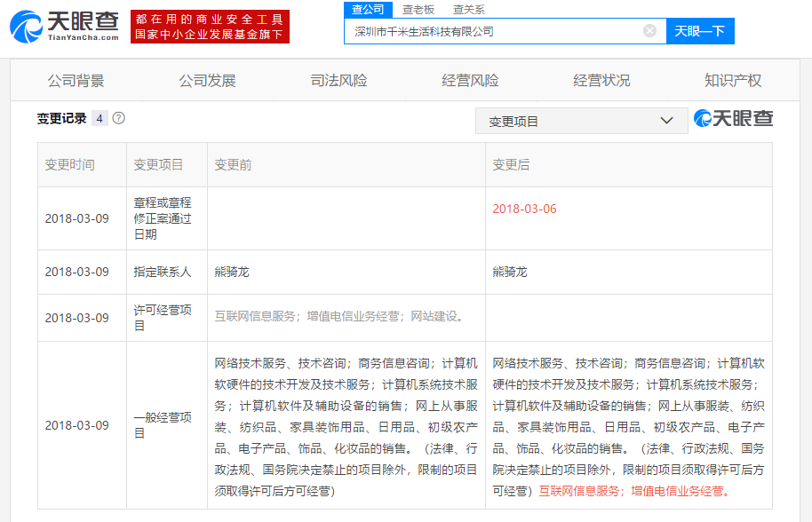Click 熊骑龙 in the 变更后 column
Viewport: 812px width, 522px height.
click(x=510, y=272)
